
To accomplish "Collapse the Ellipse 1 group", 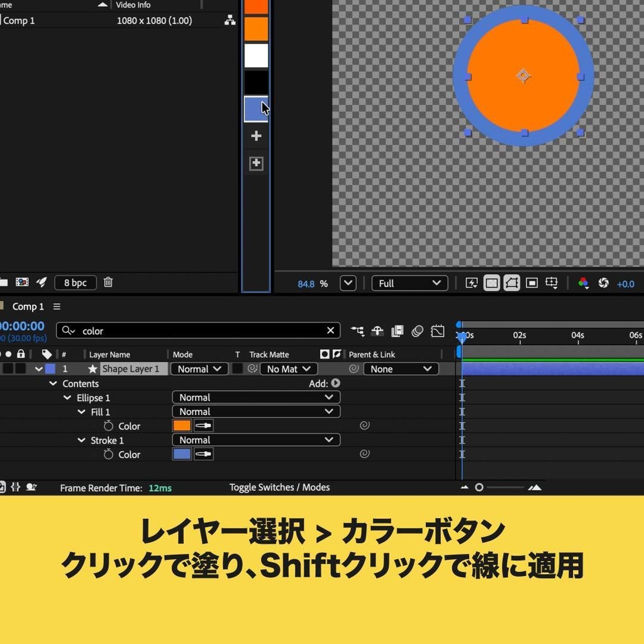I will [x=67, y=397].
